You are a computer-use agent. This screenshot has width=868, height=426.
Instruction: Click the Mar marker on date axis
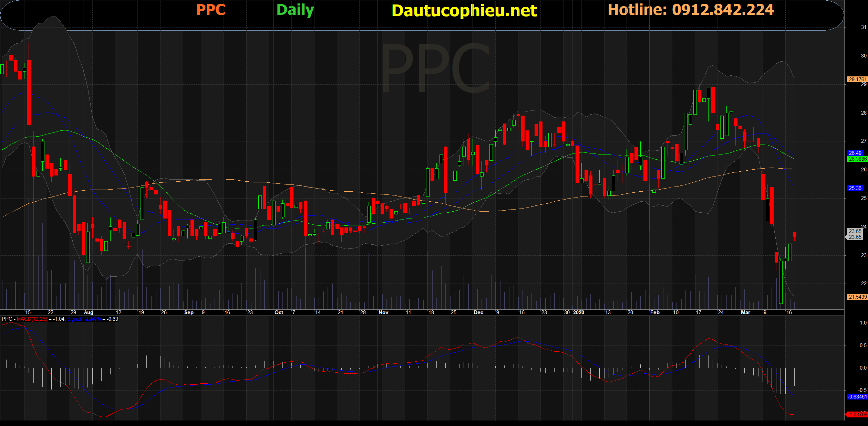coord(745,312)
